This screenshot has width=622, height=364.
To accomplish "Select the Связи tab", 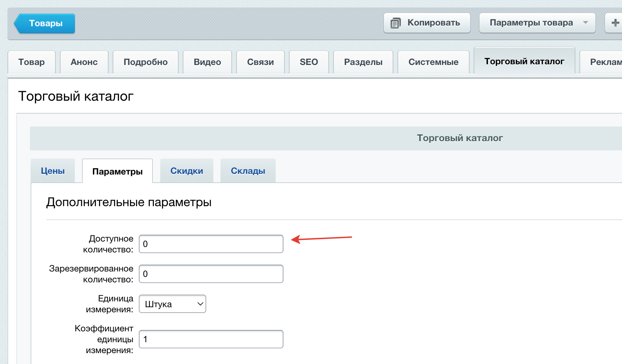I will point(260,62).
